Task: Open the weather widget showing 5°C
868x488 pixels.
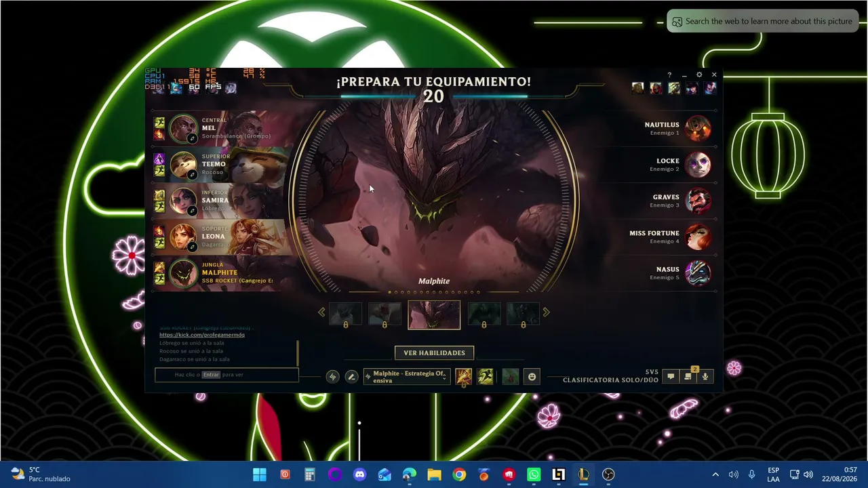Action: pos(41,474)
